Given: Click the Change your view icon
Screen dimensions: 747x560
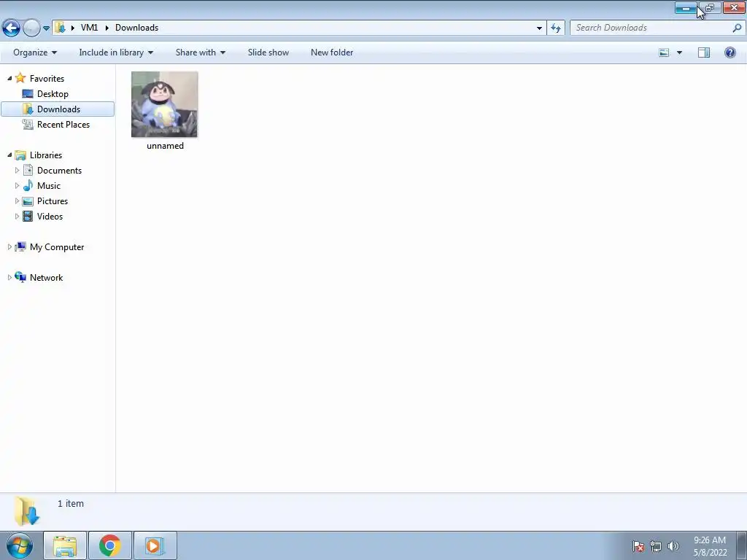Looking at the screenshot, I should tap(664, 52).
